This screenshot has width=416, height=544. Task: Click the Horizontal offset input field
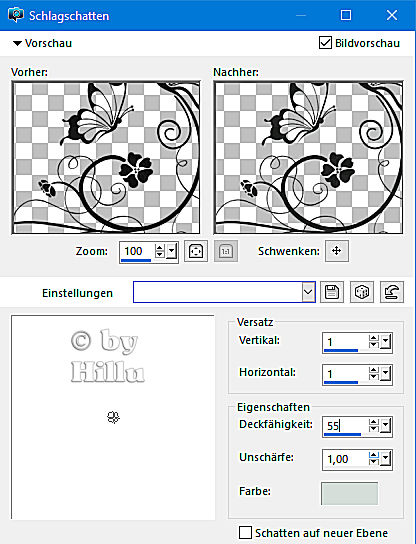(346, 374)
